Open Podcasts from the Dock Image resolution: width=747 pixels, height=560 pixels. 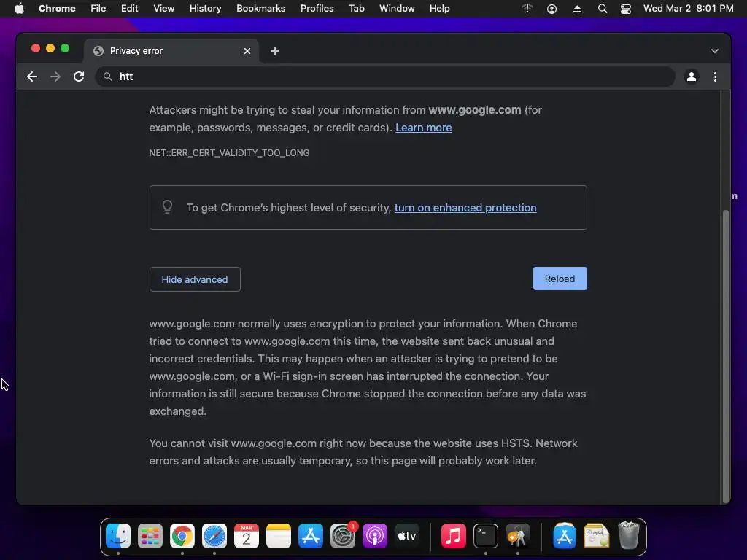click(x=375, y=536)
